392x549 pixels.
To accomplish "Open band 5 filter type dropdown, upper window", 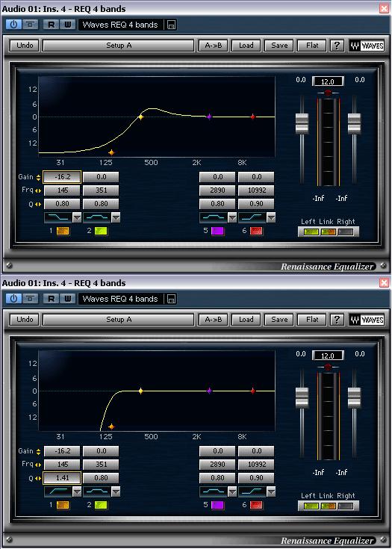I will tap(232, 217).
